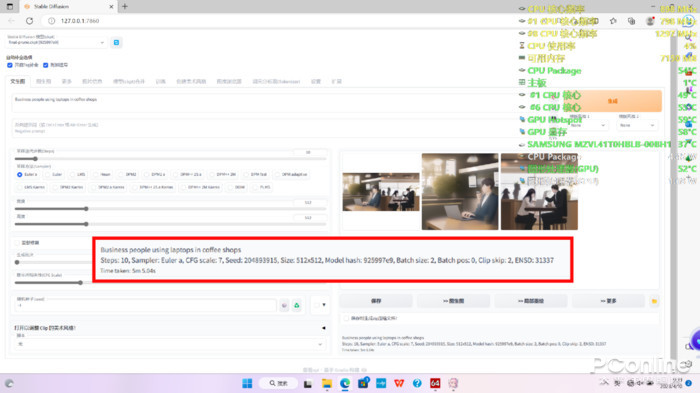Go back in the browser
This screenshot has height=393, width=700.
click(x=12, y=21)
